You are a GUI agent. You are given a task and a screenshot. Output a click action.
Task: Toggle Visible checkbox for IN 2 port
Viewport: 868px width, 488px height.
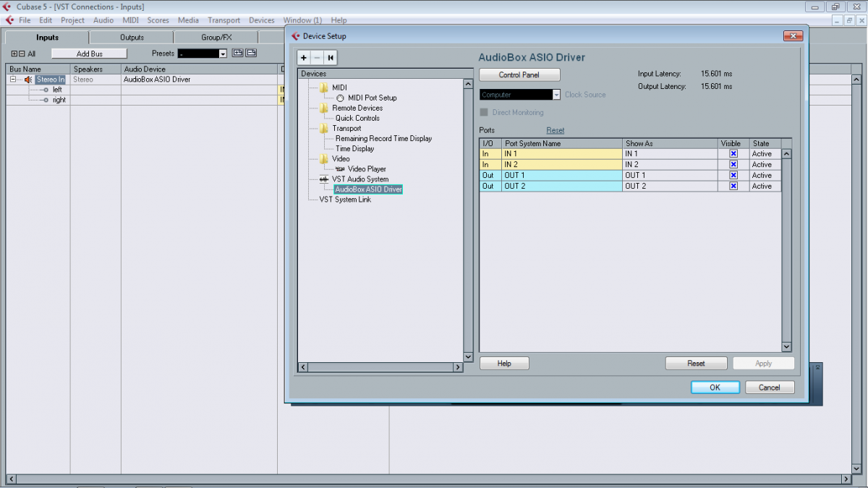[733, 165]
